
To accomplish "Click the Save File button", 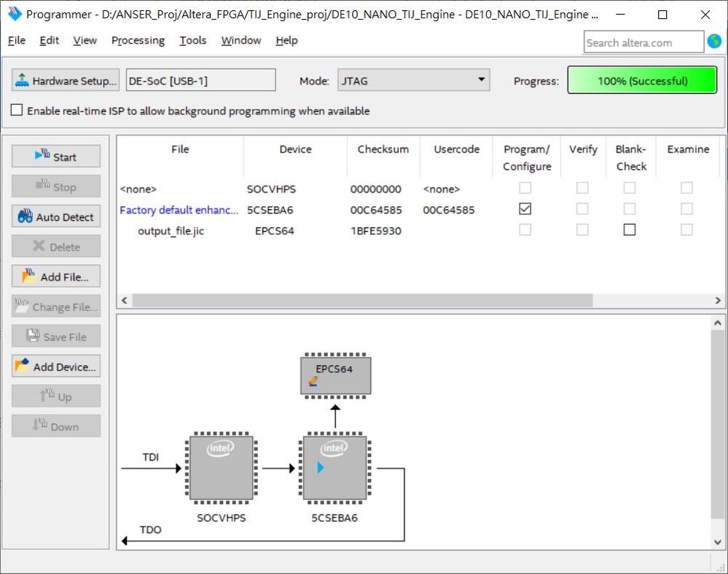I will 55,337.
